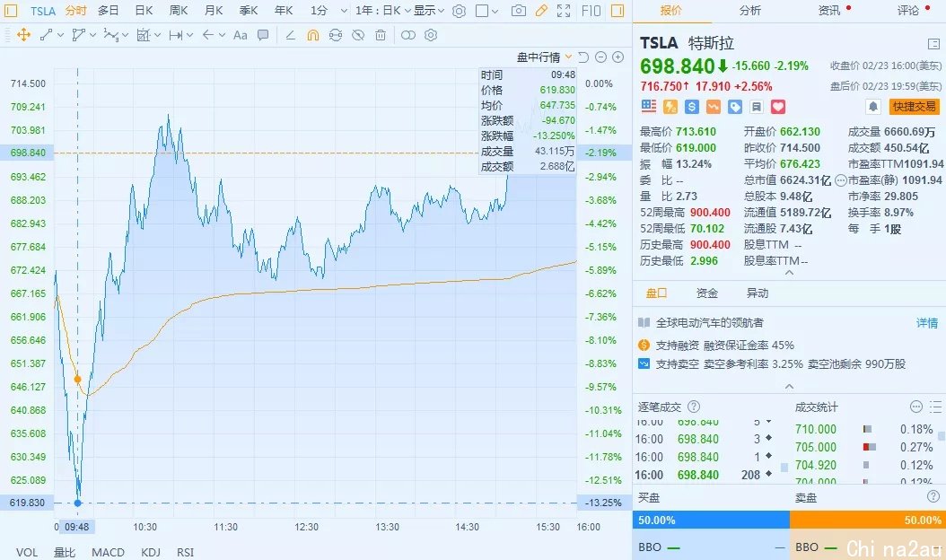Click the note memo icon

click(757, 107)
